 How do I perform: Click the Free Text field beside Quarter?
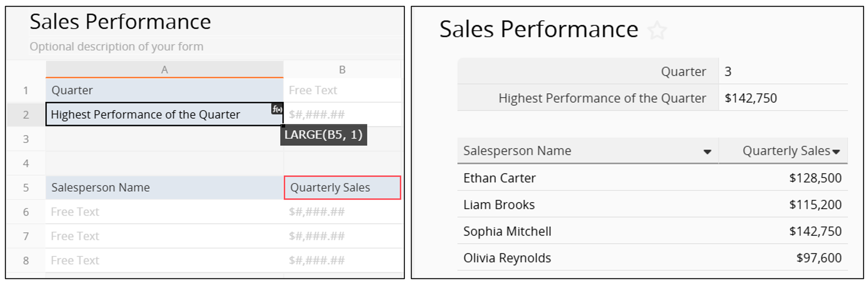point(342,91)
